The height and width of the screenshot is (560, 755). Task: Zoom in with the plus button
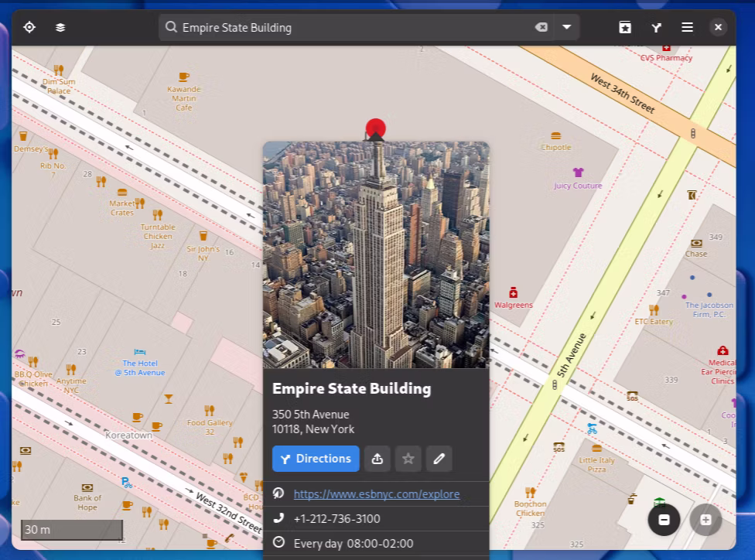tap(705, 520)
